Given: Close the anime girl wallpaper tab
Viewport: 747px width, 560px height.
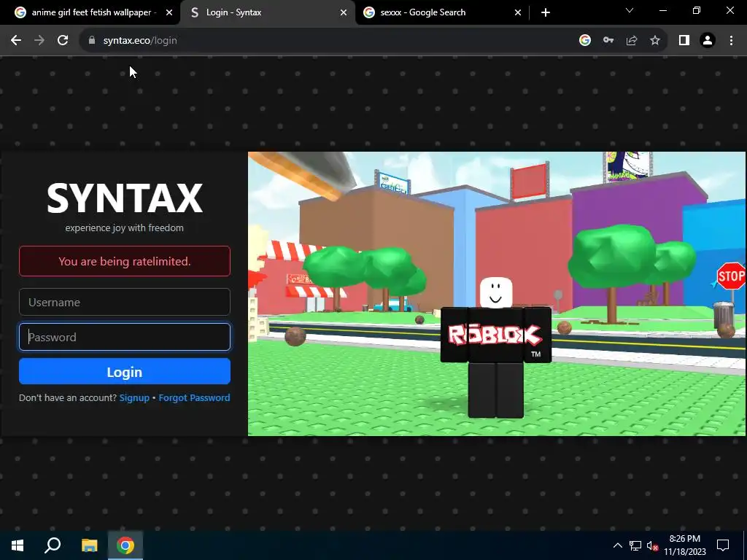Looking at the screenshot, I should [169, 13].
